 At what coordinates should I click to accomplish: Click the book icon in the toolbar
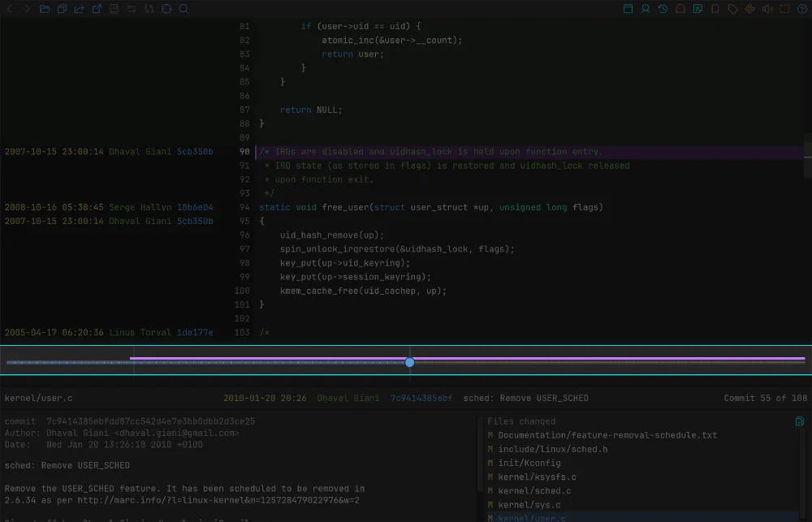pyautogui.click(x=114, y=9)
